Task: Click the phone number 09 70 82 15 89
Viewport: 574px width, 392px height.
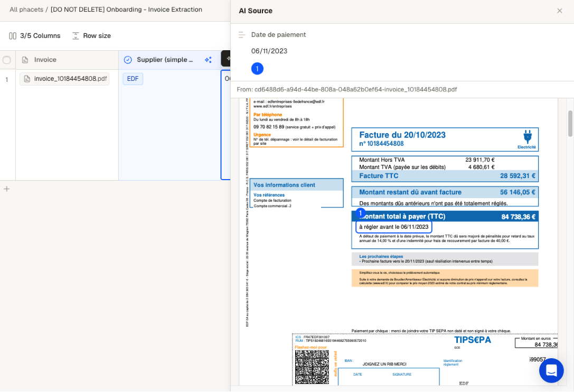Action: 269,127
